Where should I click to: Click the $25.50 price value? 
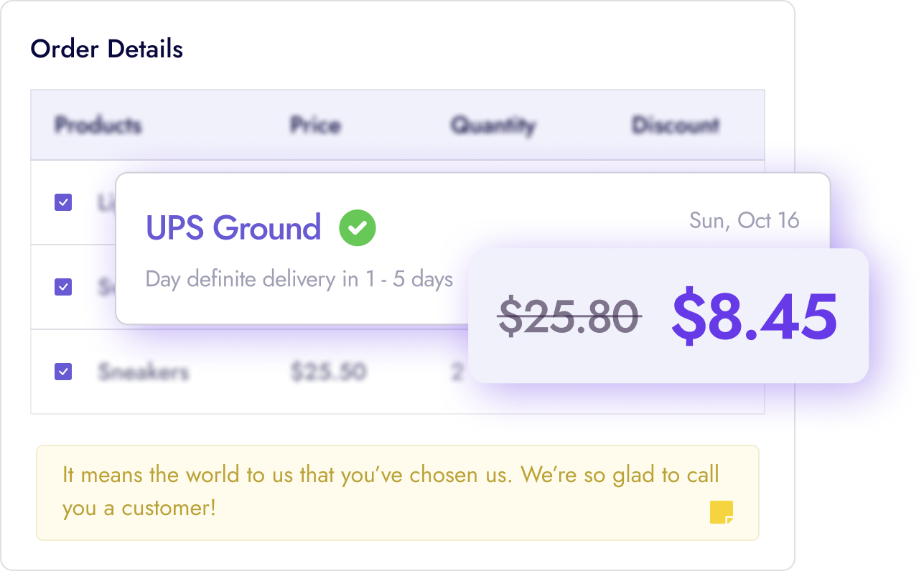pos(329,372)
